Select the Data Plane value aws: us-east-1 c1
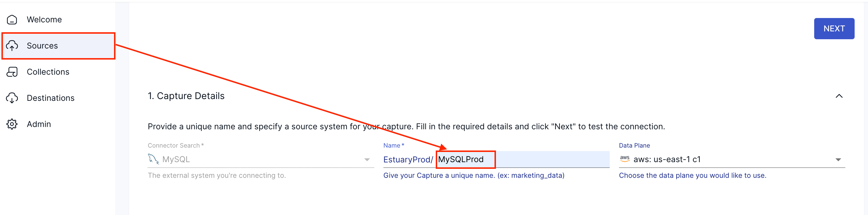The height and width of the screenshot is (215, 868). click(667, 159)
